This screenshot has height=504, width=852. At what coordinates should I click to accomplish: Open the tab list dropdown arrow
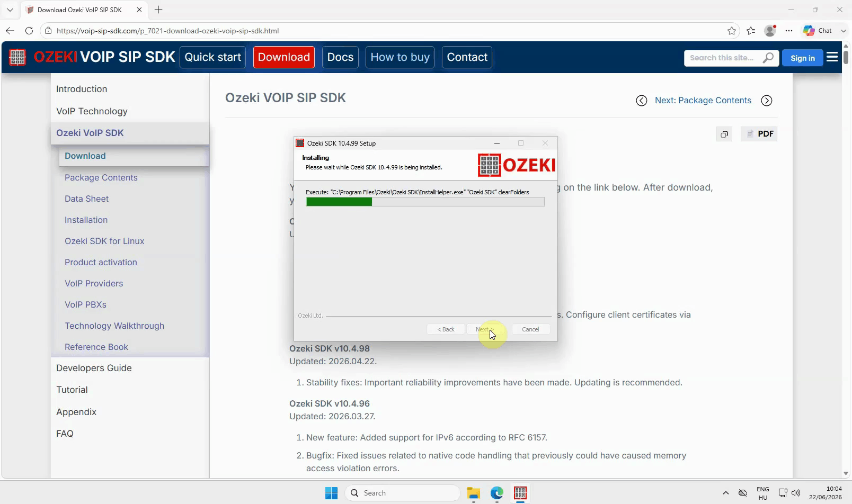10,10
